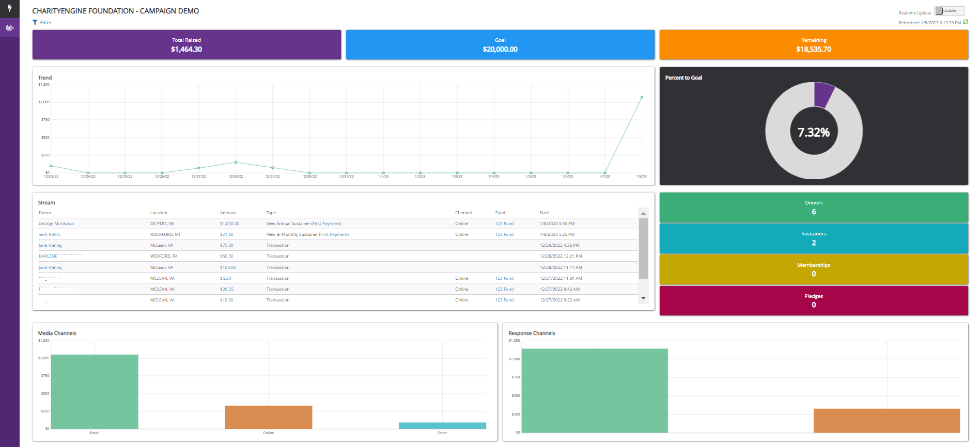
Task: Click the orange bar in Response Channels
Action: 887,421
